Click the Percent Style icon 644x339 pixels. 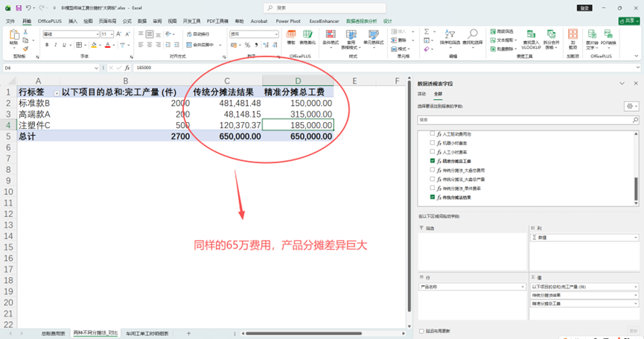pyautogui.click(x=247, y=45)
